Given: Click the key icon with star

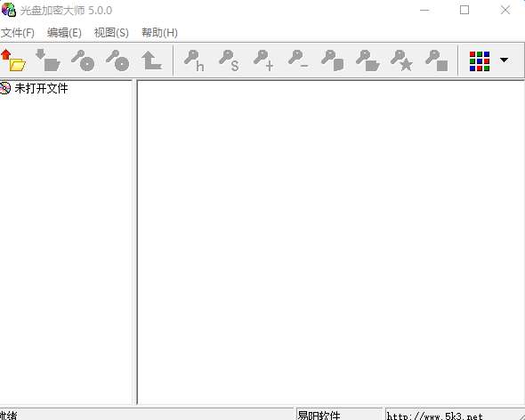Looking at the screenshot, I should [402, 61].
